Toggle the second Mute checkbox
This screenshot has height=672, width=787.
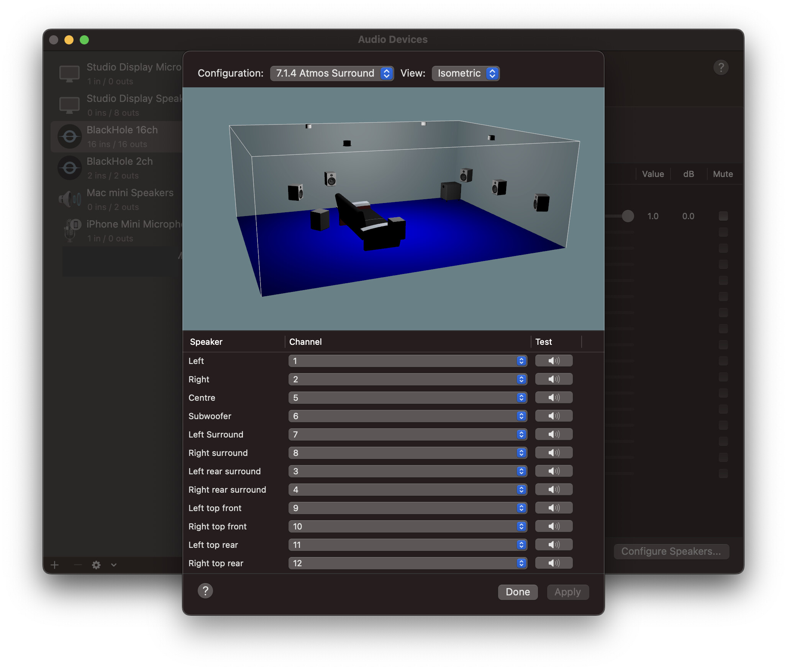tap(723, 232)
